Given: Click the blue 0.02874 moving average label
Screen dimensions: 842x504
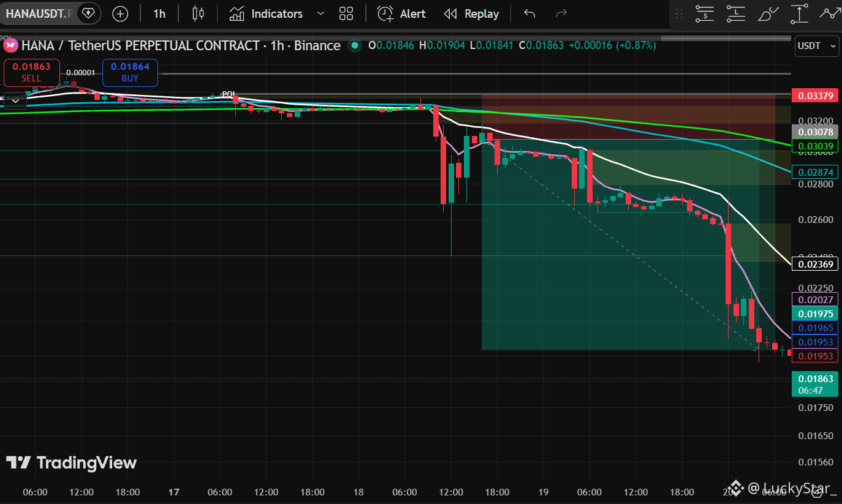Looking at the screenshot, I should (815, 172).
